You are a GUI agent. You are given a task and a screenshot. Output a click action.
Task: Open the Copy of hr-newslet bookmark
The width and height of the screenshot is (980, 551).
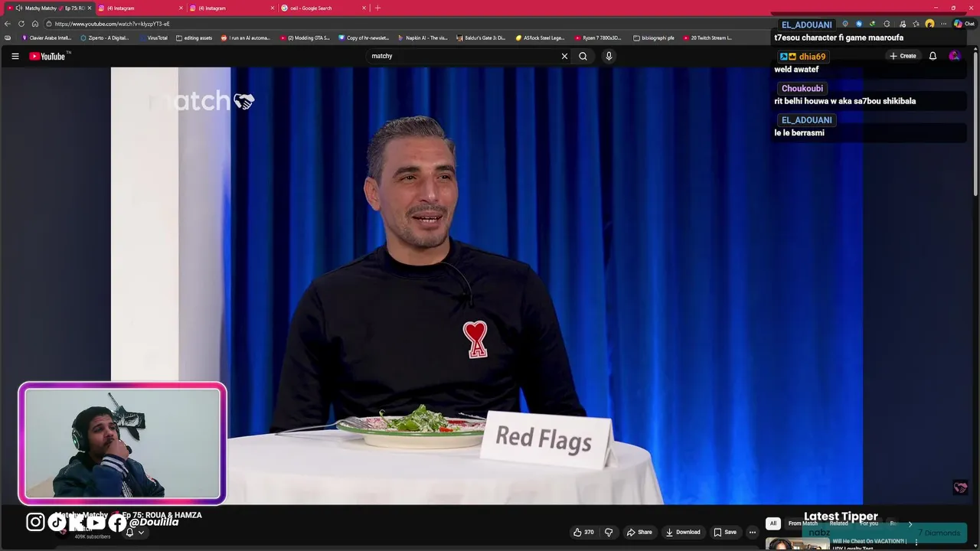pos(364,37)
